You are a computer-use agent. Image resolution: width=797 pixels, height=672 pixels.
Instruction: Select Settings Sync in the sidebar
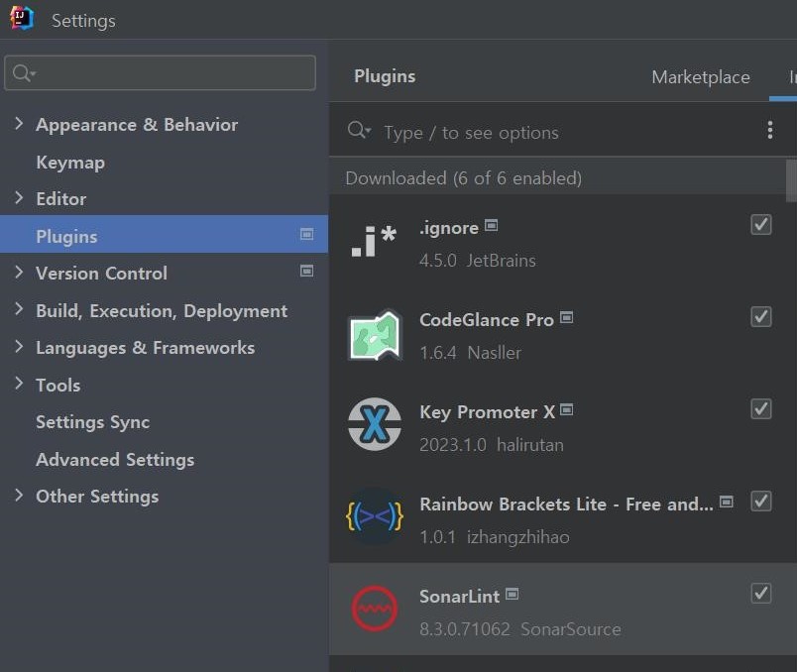(x=92, y=421)
